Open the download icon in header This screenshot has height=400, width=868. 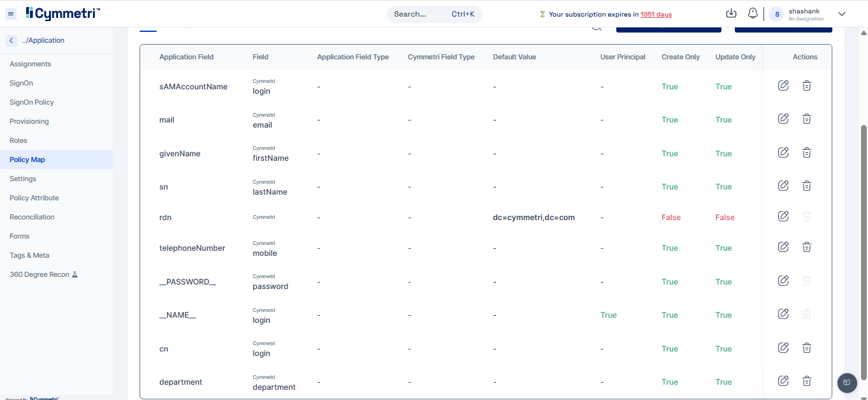click(x=732, y=13)
